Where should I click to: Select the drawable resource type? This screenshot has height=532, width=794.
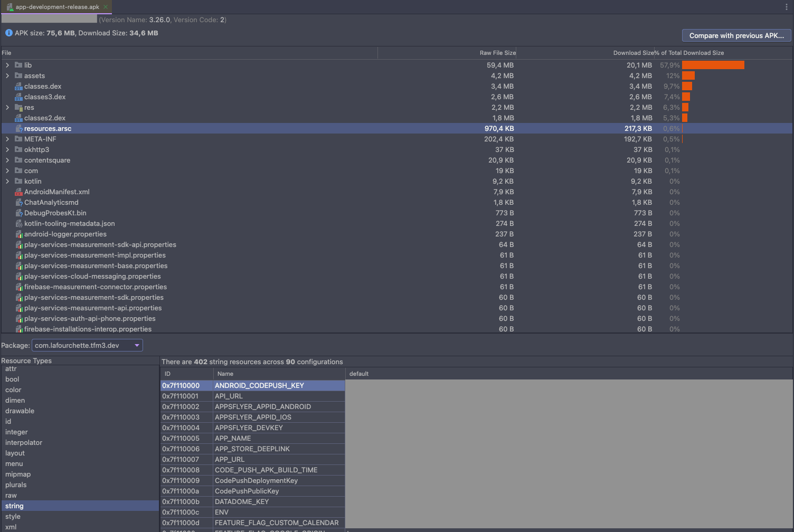pyautogui.click(x=80, y=411)
